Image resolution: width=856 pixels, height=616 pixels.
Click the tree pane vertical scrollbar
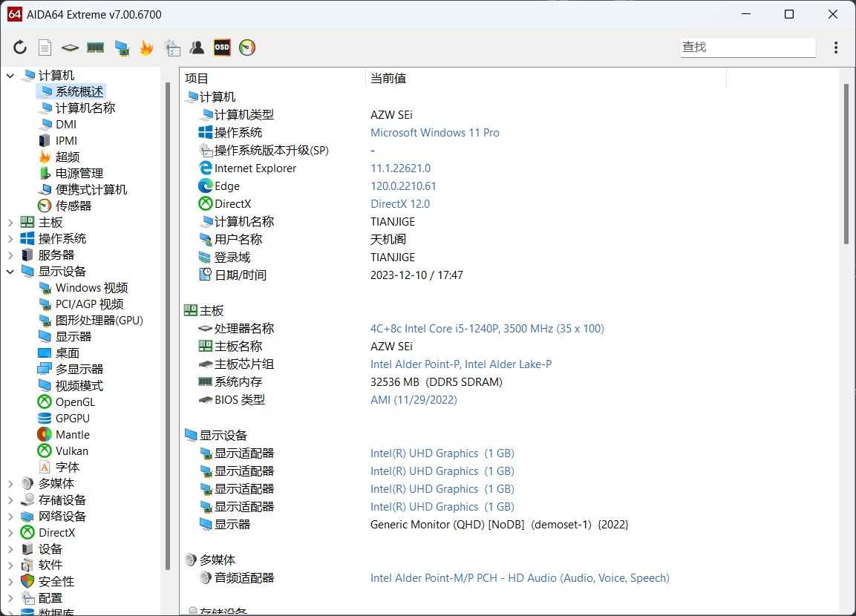point(168,327)
